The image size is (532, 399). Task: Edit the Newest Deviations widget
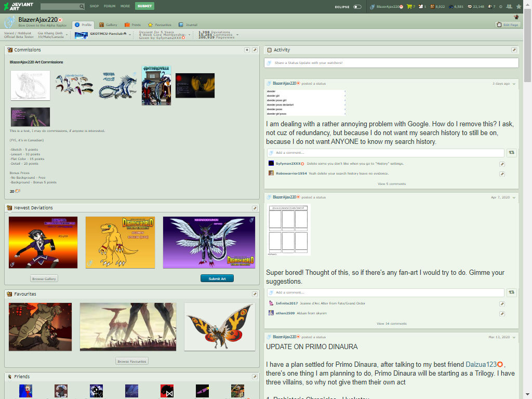pos(255,208)
